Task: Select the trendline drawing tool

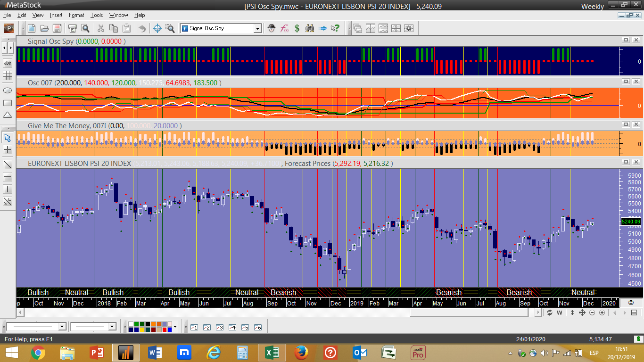Action: (x=8, y=165)
